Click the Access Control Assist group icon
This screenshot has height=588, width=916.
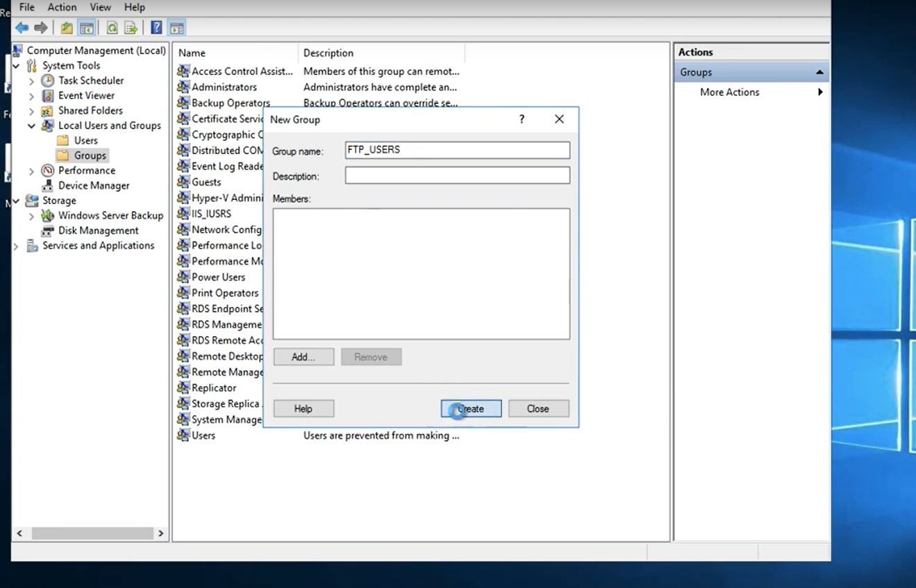point(183,71)
